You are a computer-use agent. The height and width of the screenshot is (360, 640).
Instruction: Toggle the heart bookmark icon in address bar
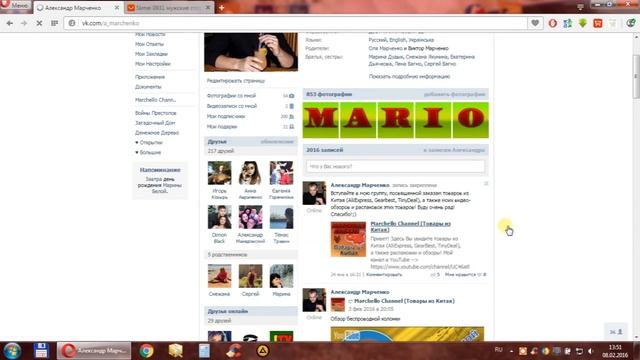(535, 23)
